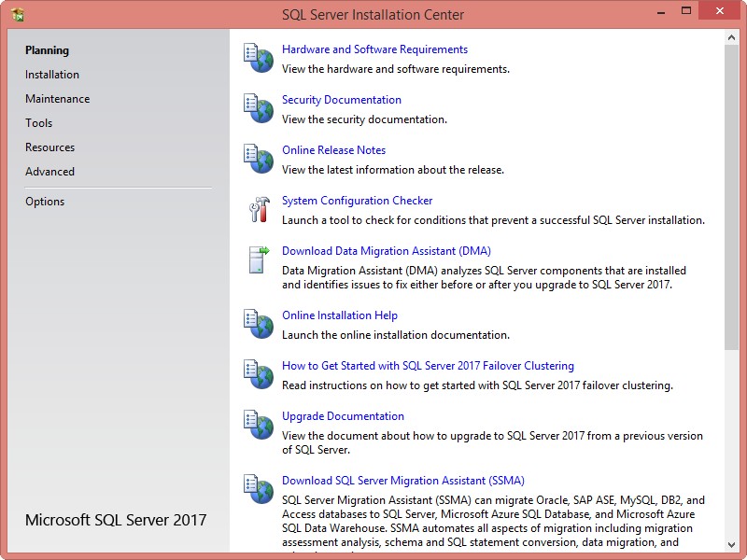Click text "View the security documentation."
Image resolution: width=747 pixels, height=560 pixels.
coord(364,120)
